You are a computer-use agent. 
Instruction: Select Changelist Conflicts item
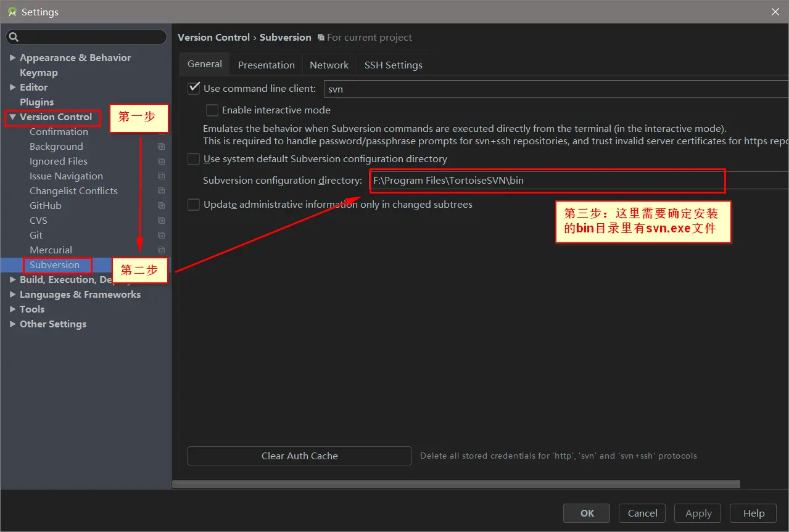[73, 191]
